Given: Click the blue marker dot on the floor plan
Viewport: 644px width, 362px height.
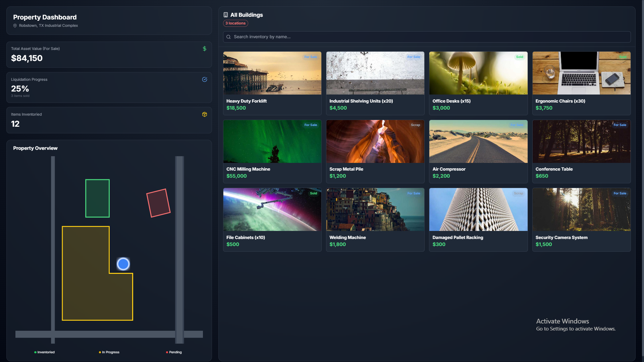Looking at the screenshot, I should 123,264.
